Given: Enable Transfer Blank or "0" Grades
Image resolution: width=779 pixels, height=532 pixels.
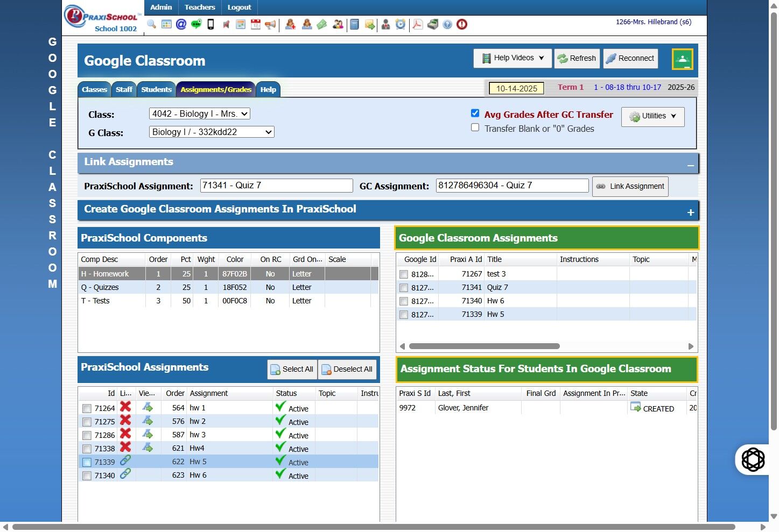Looking at the screenshot, I should [x=475, y=127].
